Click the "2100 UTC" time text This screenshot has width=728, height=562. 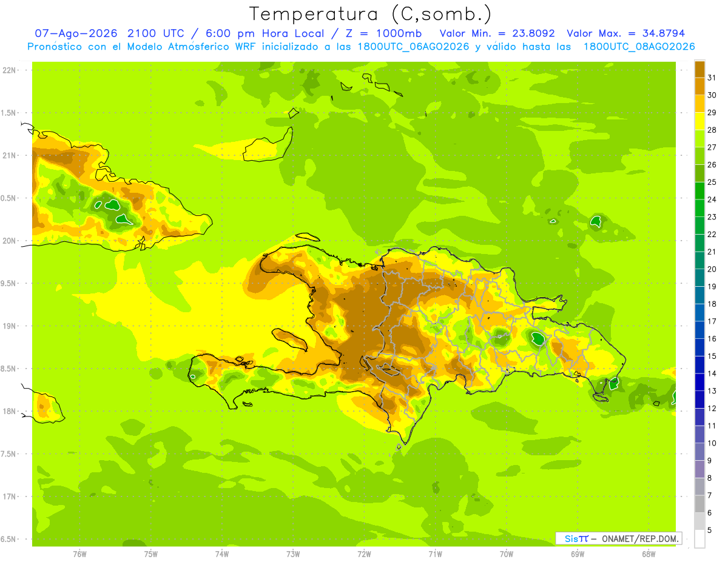click(x=157, y=33)
